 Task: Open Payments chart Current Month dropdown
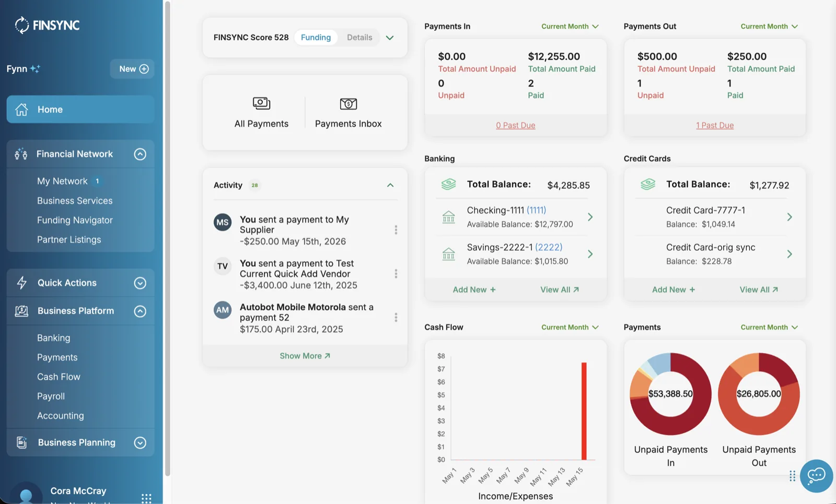pyautogui.click(x=769, y=327)
